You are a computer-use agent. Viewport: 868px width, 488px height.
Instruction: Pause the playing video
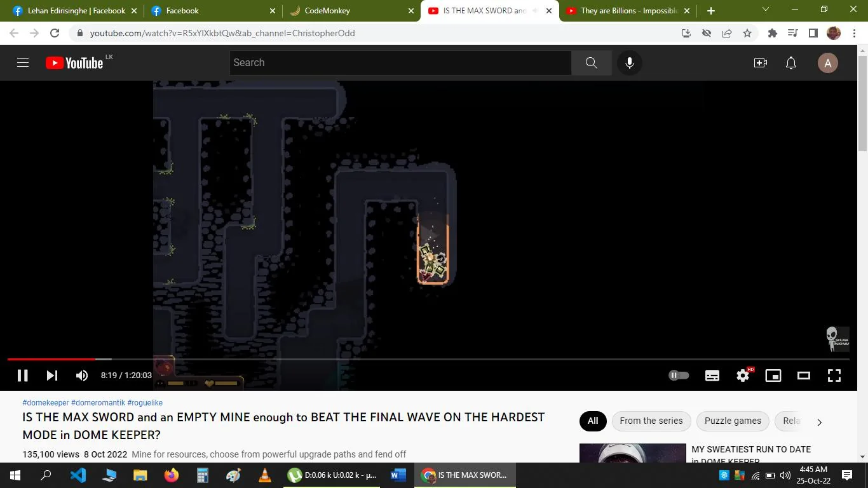pos(22,376)
